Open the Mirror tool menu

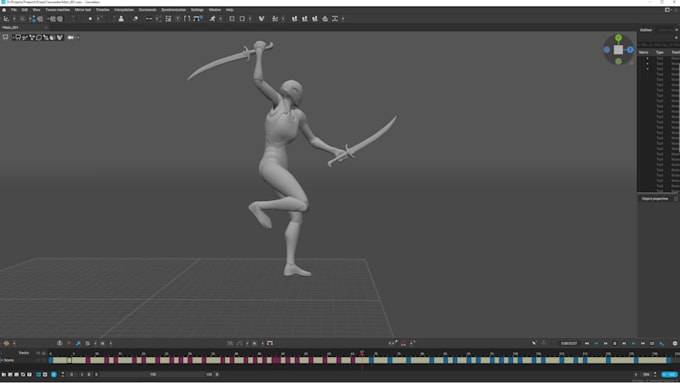[x=83, y=10]
